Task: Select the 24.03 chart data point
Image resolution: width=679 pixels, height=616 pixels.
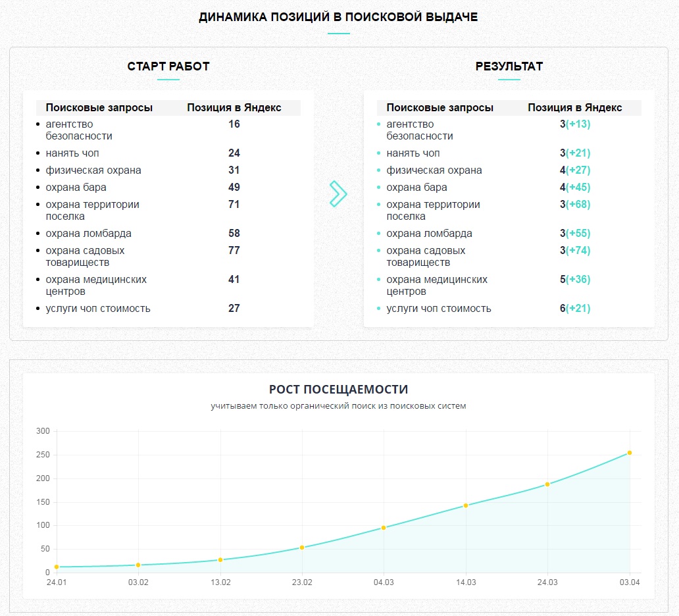Action: [547, 484]
